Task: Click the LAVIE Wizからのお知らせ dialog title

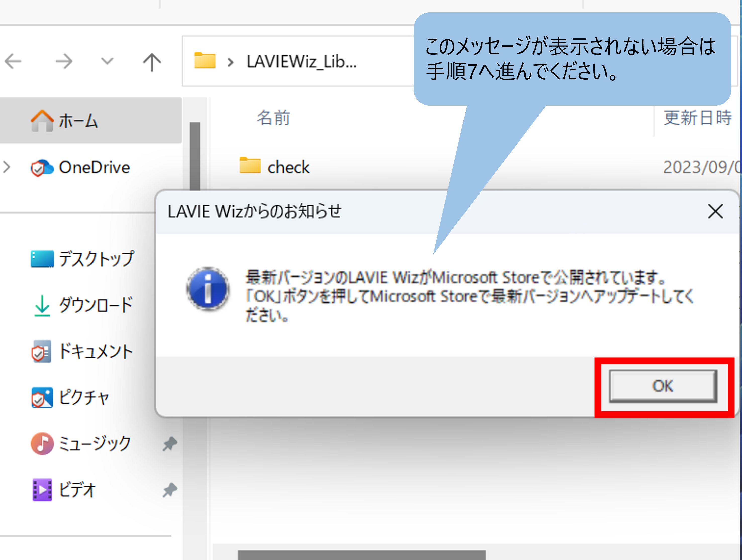Action: point(255,212)
